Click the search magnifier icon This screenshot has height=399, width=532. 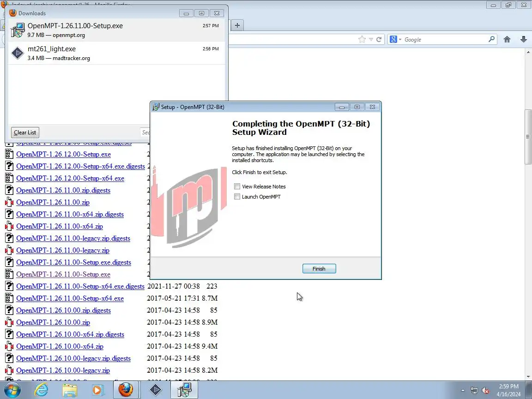click(491, 39)
